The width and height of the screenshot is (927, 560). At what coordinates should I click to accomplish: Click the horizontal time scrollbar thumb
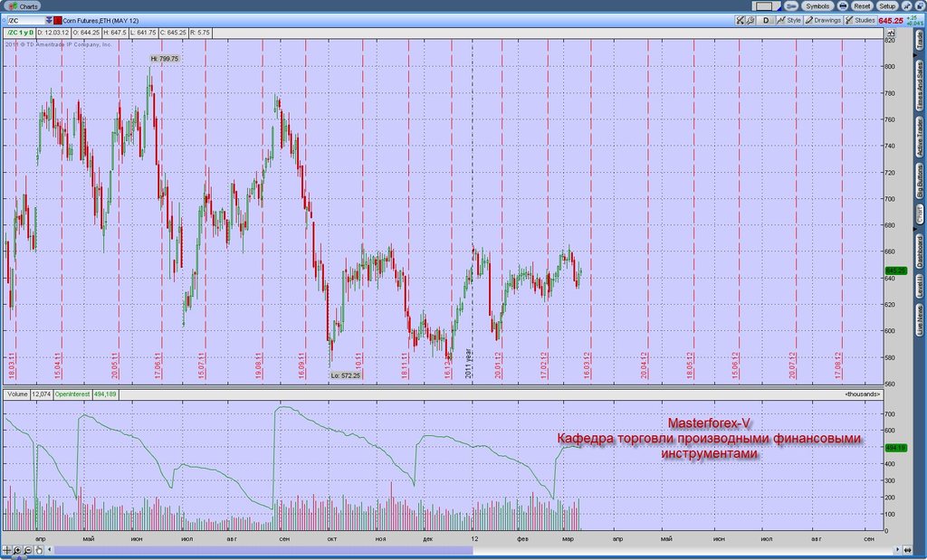(x=263, y=550)
